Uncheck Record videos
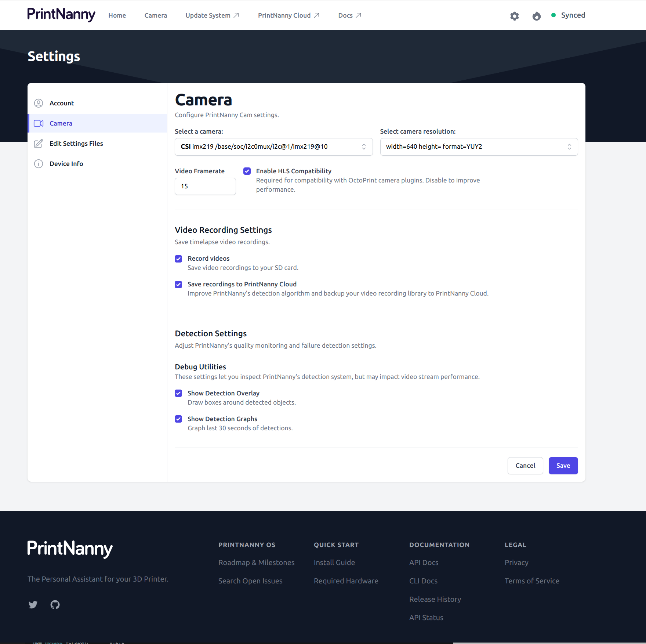This screenshot has height=644, width=646. tap(178, 259)
